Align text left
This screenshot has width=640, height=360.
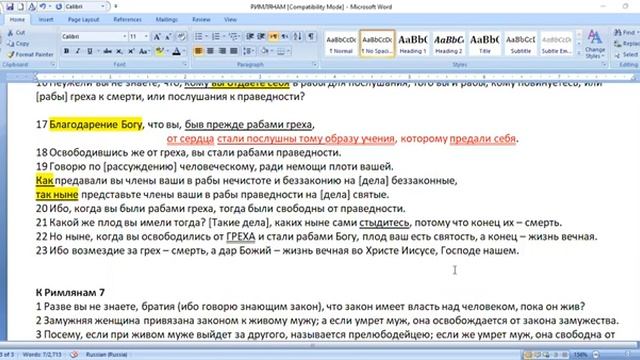click(198, 51)
